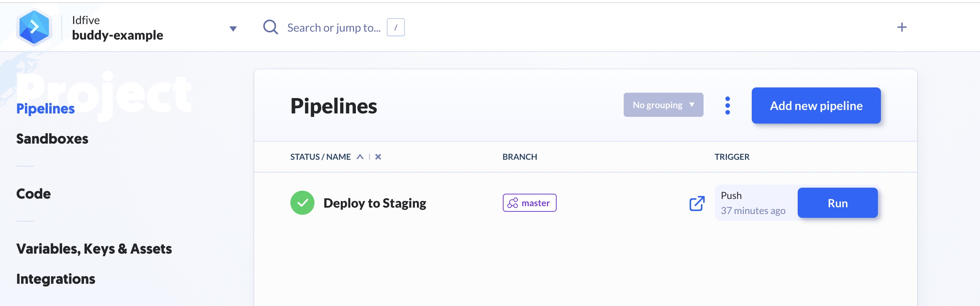Click the 37 minutes ago timestamp
The image size is (980, 306).
(x=753, y=211)
